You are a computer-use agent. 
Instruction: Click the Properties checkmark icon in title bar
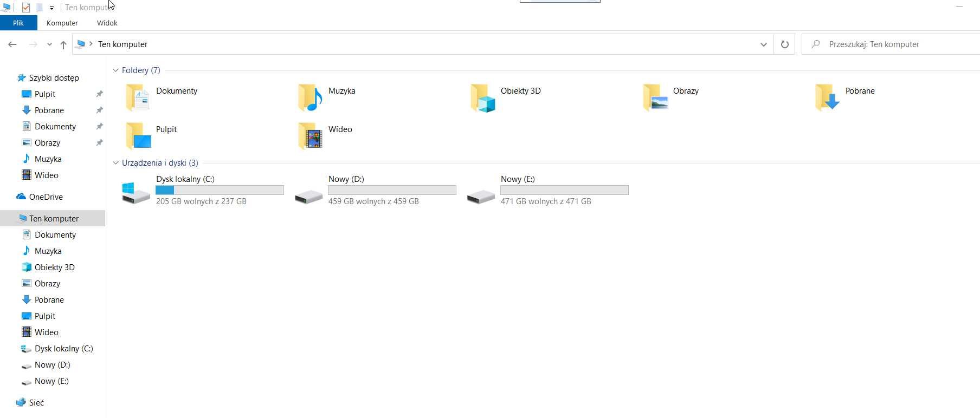pos(26,8)
